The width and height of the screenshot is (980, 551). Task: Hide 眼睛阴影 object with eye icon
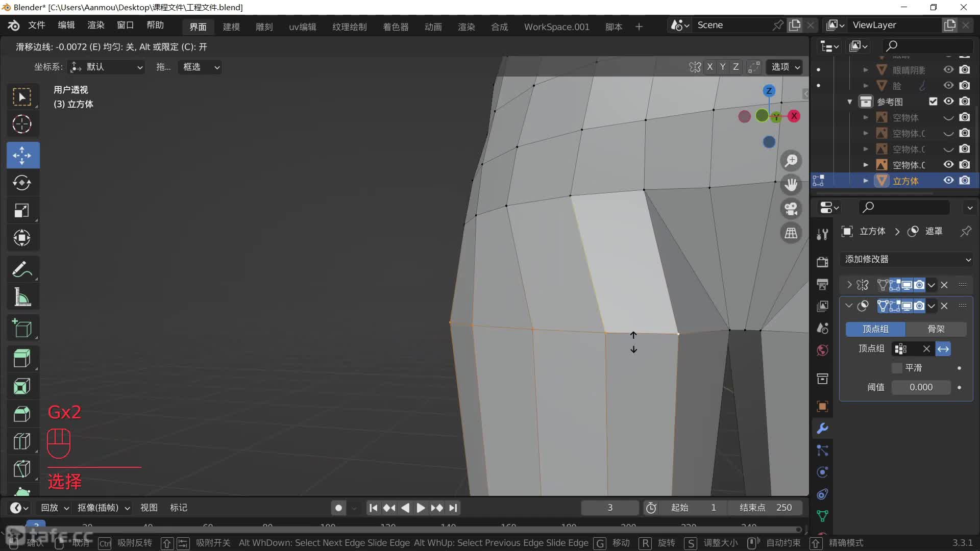click(x=948, y=70)
